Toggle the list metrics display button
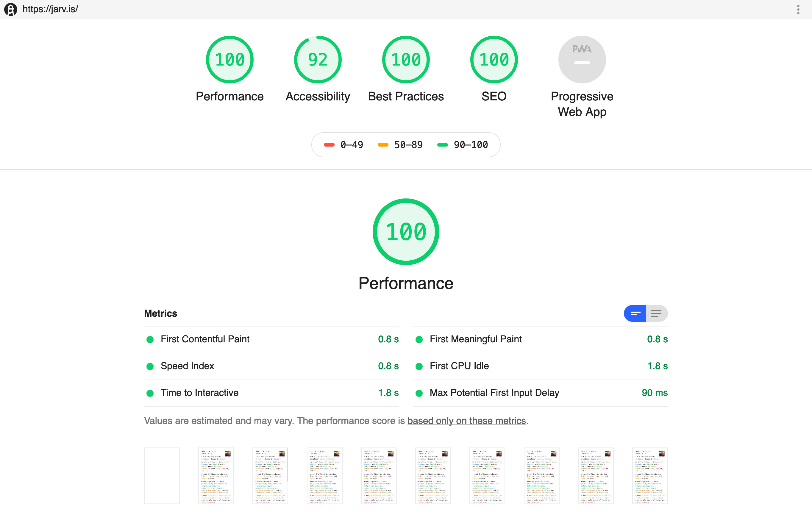Viewport: 812px width, 516px height. [x=656, y=313]
